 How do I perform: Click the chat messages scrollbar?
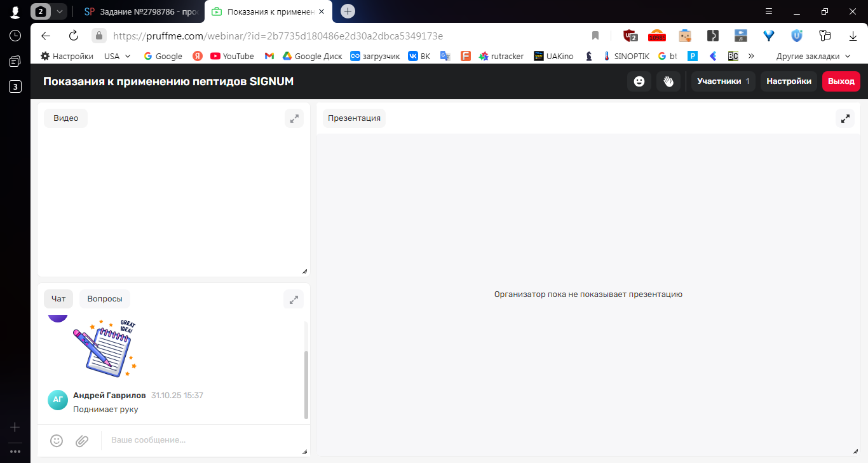(x=306, y=385)
